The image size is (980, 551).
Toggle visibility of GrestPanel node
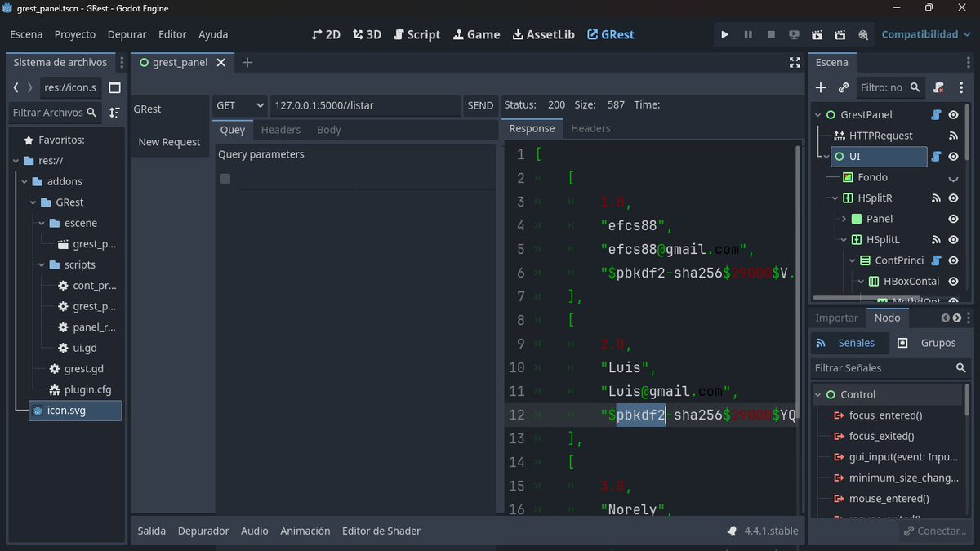(x=953, y=114)
